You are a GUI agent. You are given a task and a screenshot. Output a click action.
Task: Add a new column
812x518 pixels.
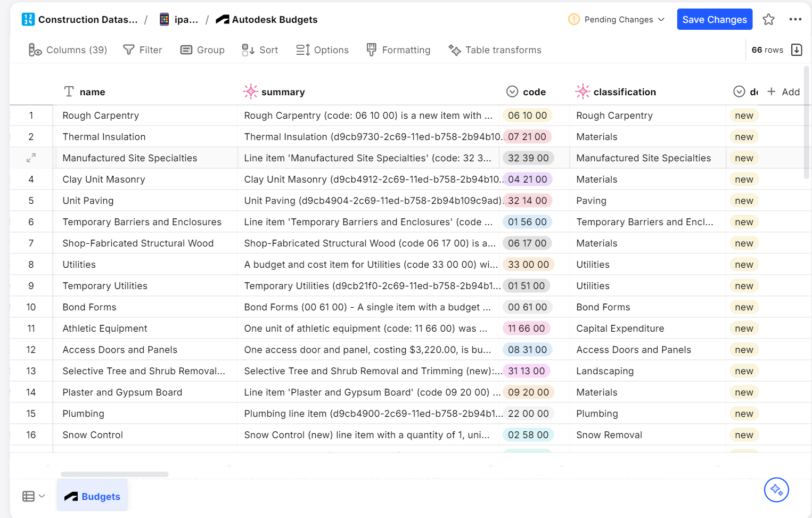point(783,92)
